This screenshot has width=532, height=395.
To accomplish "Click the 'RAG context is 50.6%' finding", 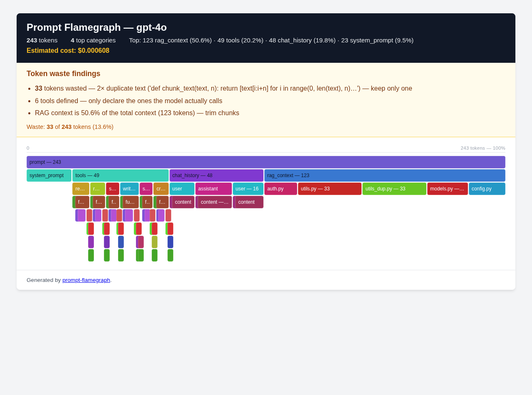I will coord(137,113).
